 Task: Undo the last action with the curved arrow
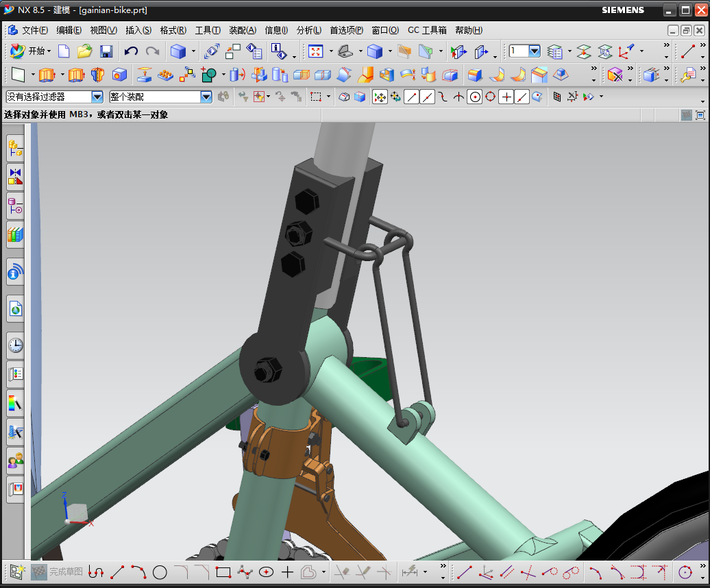point(132,51)
